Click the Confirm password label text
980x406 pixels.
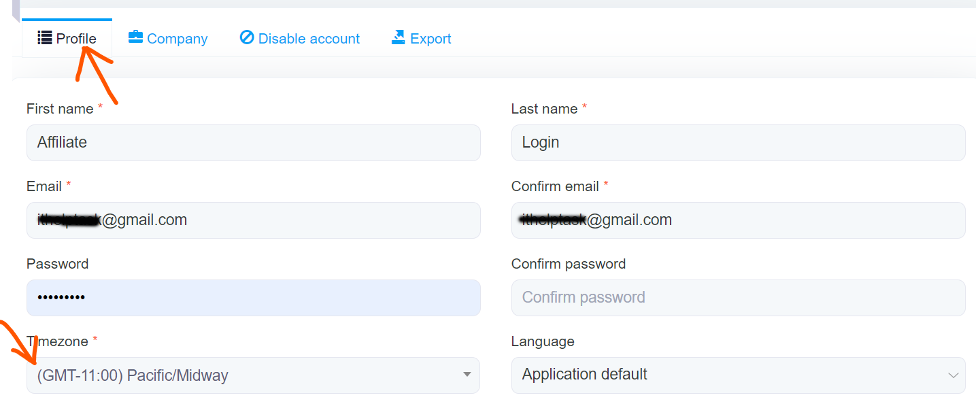coord(568,264)
